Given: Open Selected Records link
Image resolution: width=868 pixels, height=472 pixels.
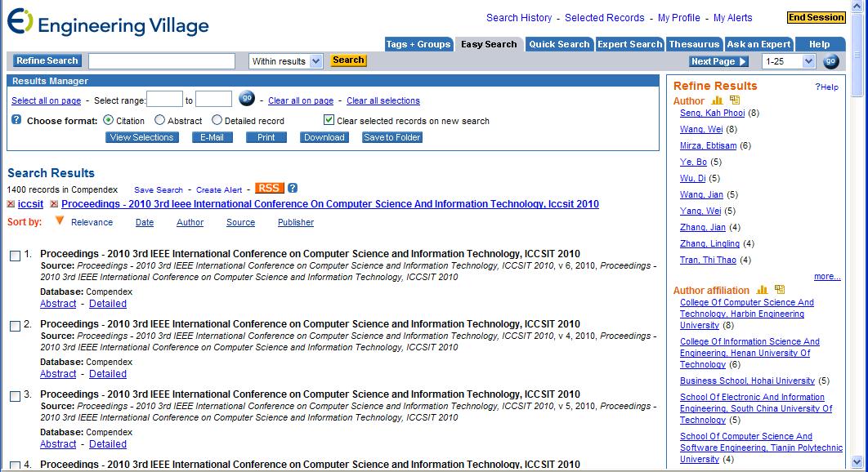Looking at the screenshot, I should click(x=605, y=18).
